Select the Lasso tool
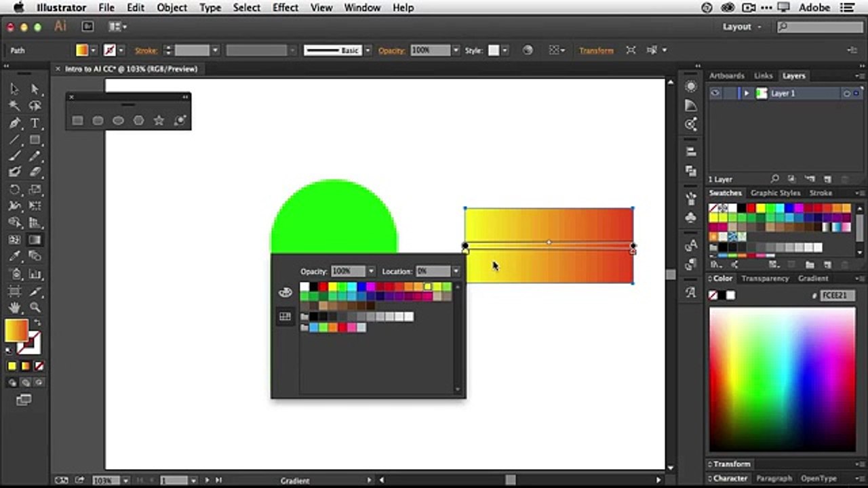Image resolution: width=868 pixels, height=488 pixels. pos(35,106)
